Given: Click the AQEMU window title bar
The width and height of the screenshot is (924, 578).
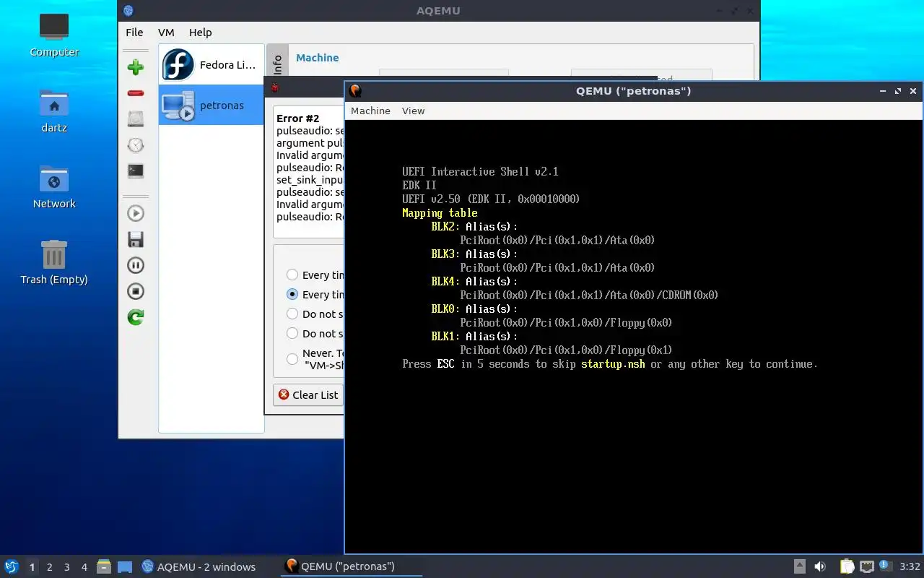Looking at the screenshot, I should pyautogui.click(x=438, y=10).
